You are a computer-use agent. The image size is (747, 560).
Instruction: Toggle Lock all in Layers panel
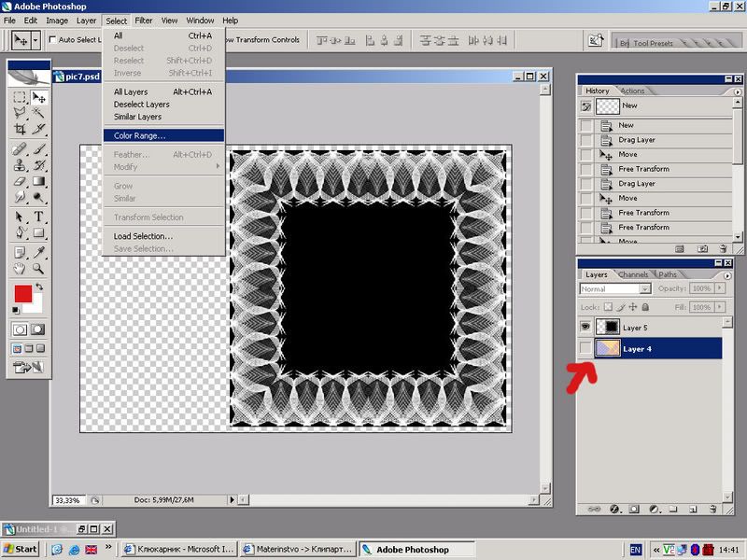point(645,307)
